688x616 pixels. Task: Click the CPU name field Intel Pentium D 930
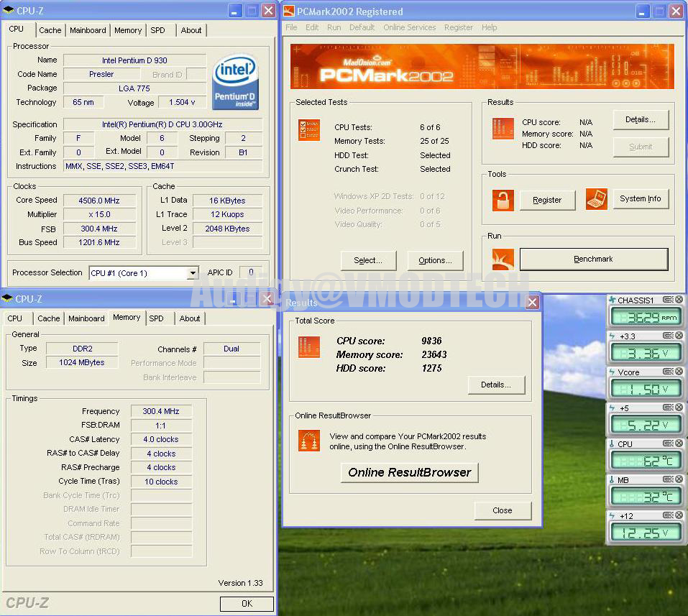click(134, 60)
